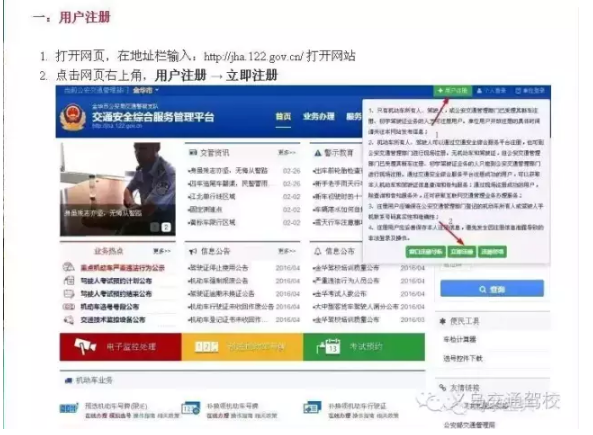Click the green 考试预约 tile

[364, 346]
